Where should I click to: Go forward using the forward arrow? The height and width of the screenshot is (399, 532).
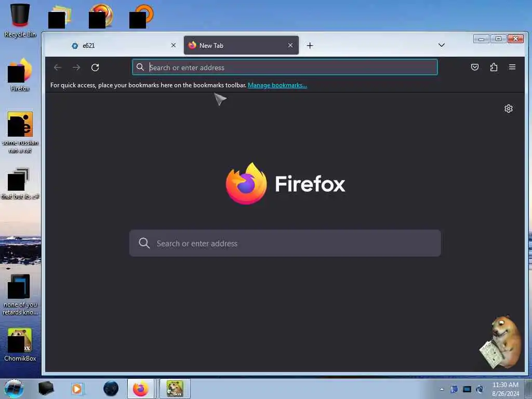click(76, 68)
